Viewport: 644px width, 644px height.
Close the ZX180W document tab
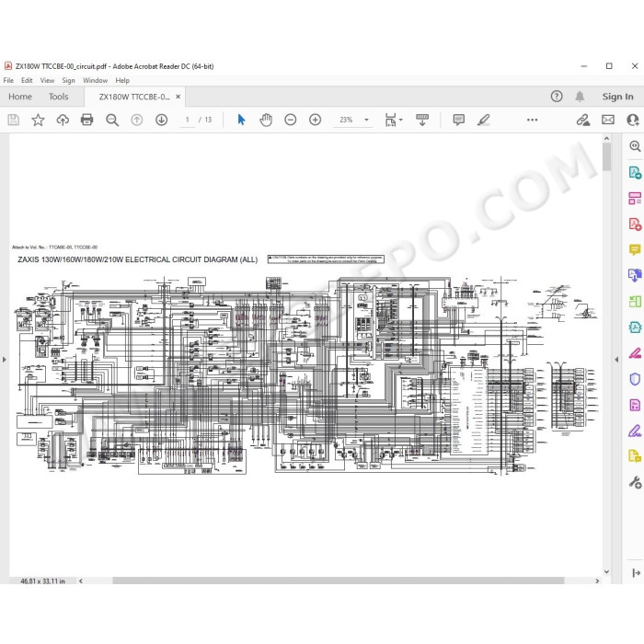(x=178, y=97)
